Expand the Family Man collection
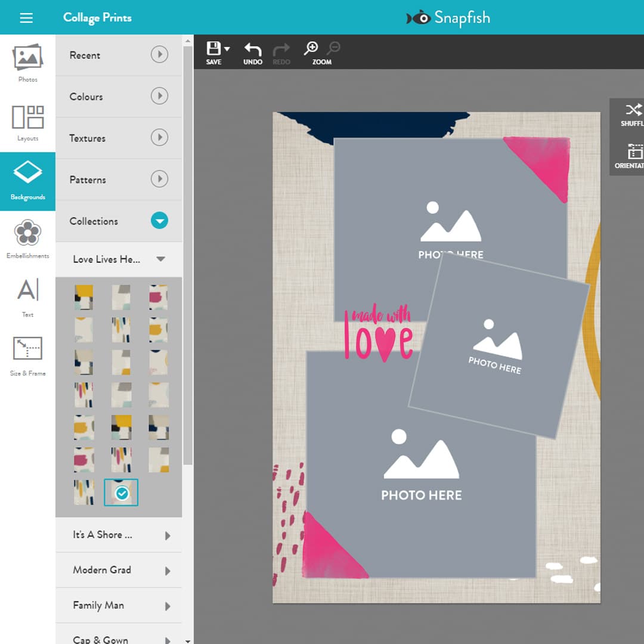The height and width of the screenshot is (644, 644). click(168, 606)
